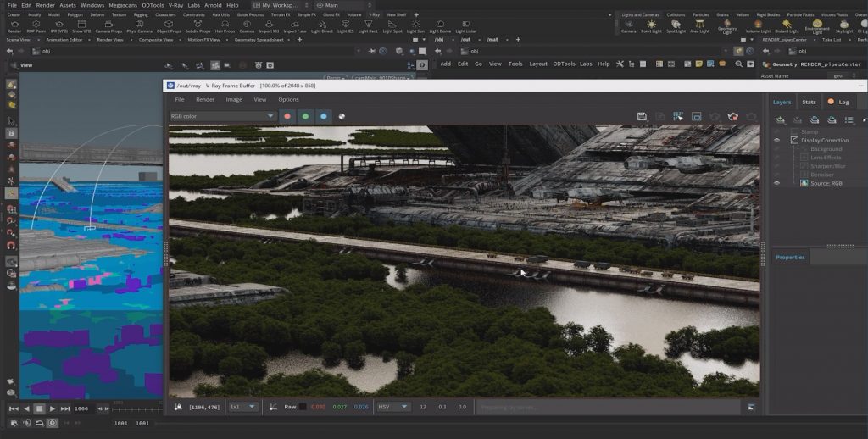Open the RGB color channel dropdown

tap(223, 116)
